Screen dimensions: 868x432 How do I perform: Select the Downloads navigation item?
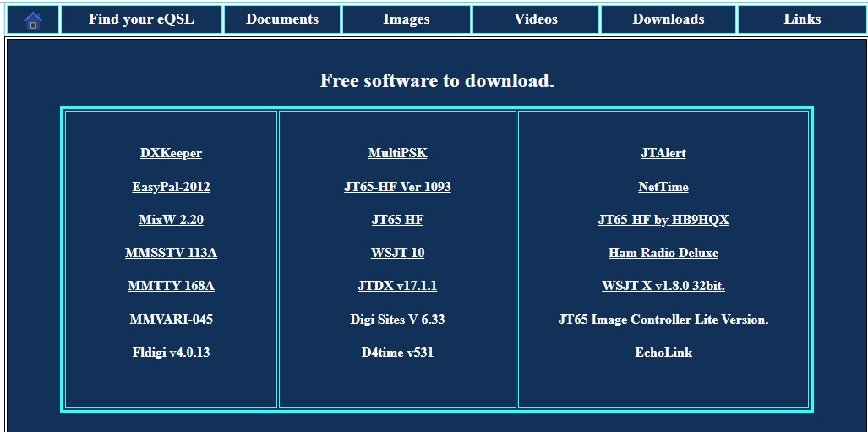pos(668,19)
